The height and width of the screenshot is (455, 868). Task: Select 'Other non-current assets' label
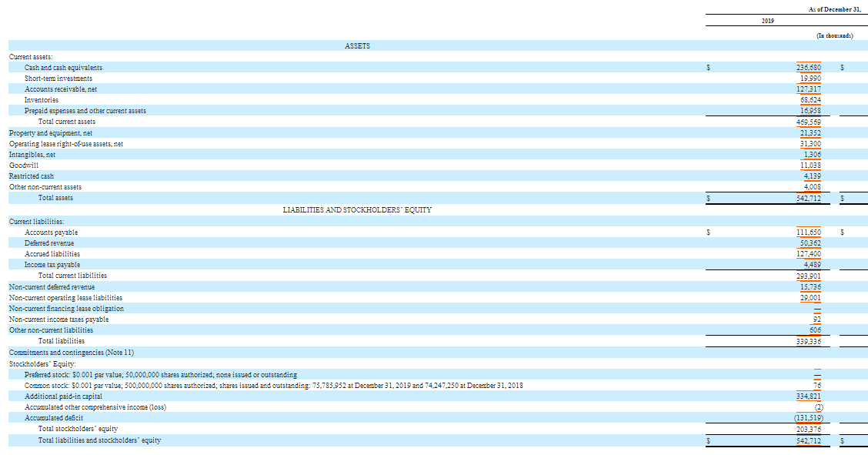(45, 187)
